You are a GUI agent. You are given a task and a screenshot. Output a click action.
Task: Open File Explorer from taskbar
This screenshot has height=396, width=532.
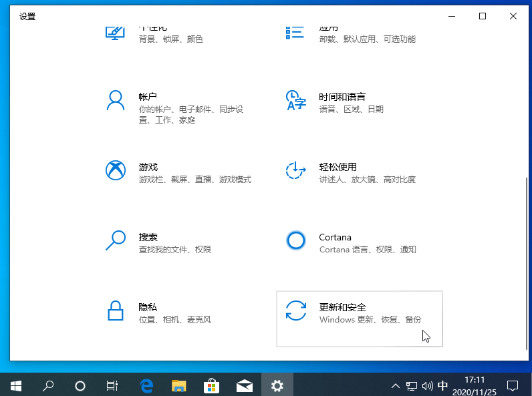tap(178, 385)
